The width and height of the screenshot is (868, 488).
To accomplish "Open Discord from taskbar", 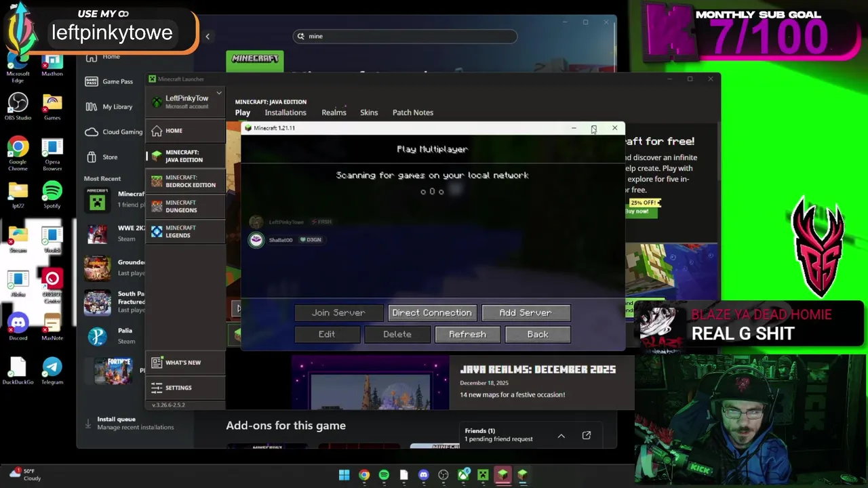I will pos(424,475).
